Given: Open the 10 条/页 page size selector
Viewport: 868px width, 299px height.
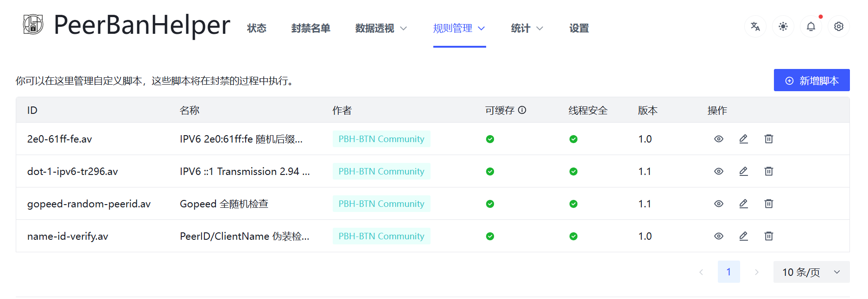Looking at the screenshot, I should coord(811,272).
